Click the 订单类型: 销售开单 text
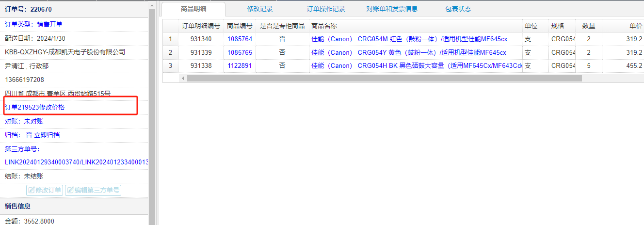The width and height of the screenshot is (644, 225). pyautogui.click(x=33, y=24)
